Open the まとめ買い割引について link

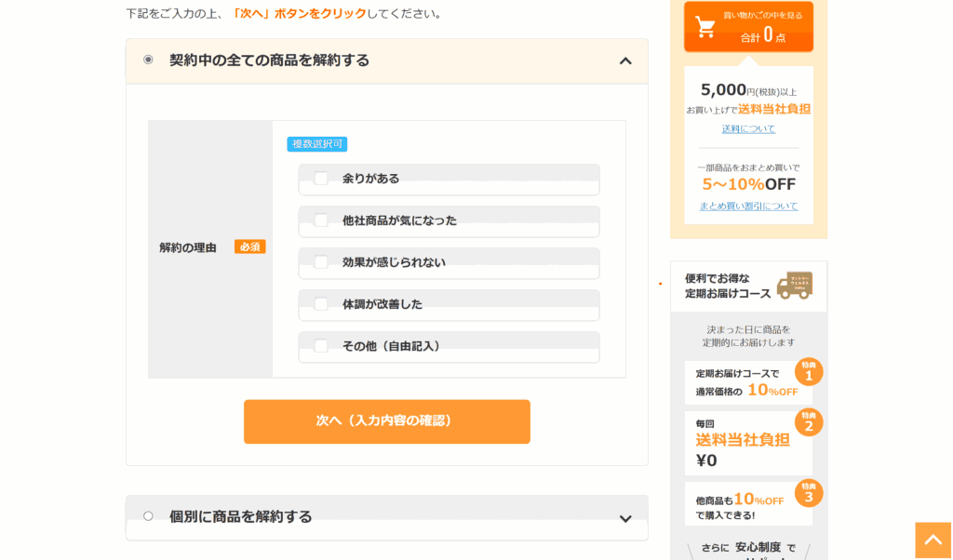point(748,206)
